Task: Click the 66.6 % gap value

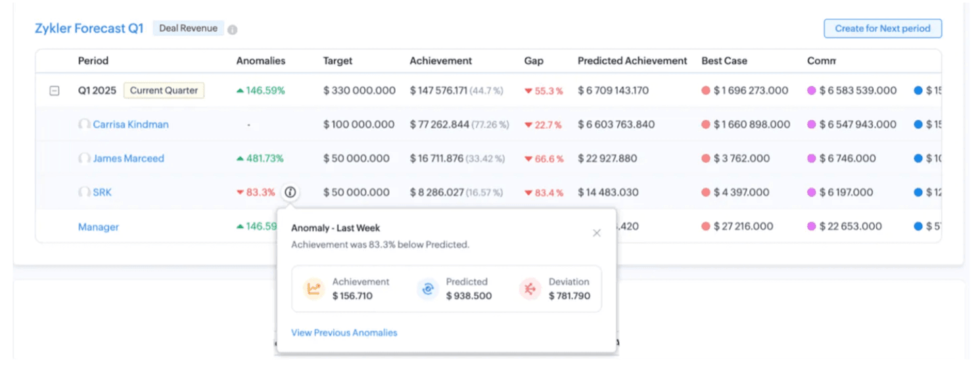Action: point(549,159)
